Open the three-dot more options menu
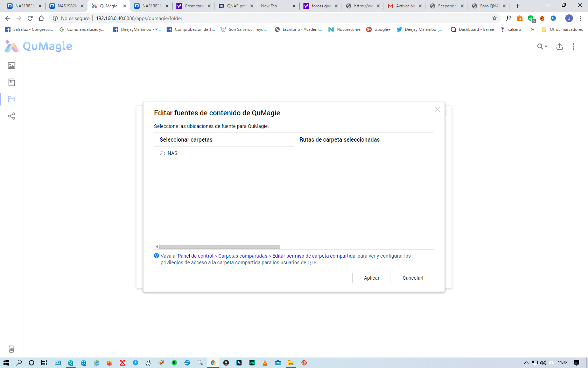The height and width of the screenshot is (368, 588). click(x=573, y=46)
